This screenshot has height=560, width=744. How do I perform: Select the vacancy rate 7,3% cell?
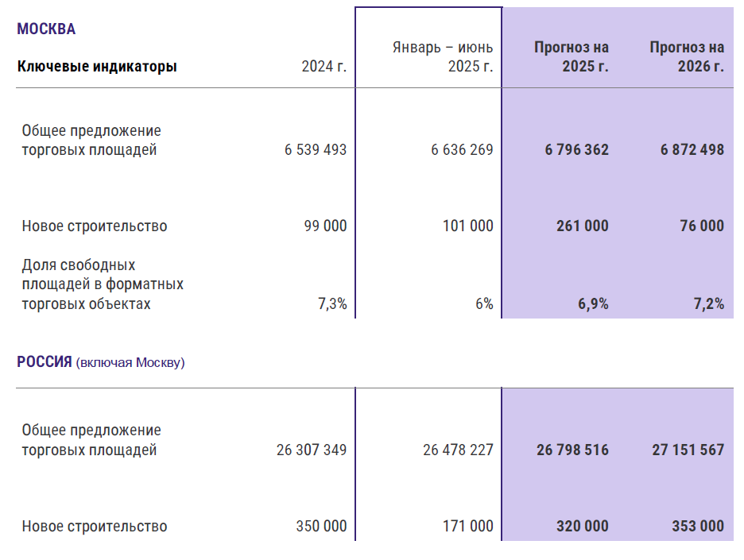pyautogui.click(x=332, y=303)
